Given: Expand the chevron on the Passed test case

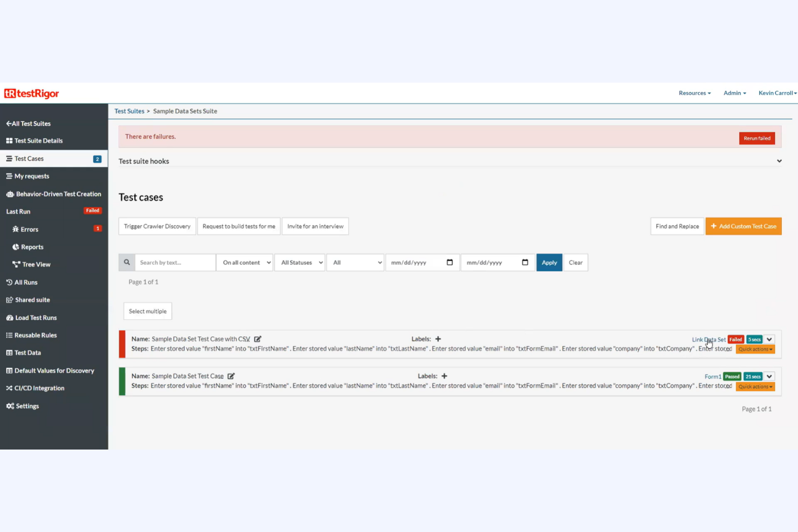Looking at the screenshot, I should click(769, 376).
